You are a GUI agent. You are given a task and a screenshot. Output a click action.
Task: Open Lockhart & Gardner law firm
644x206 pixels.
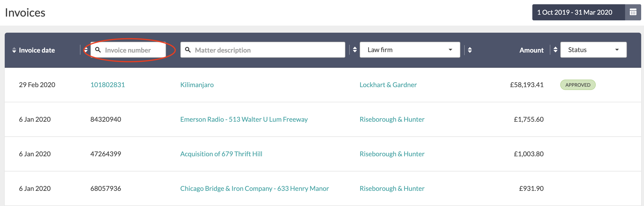tap(388, 85)
